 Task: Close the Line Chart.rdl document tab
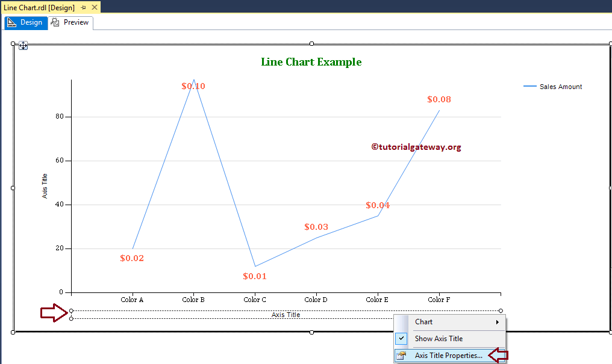point(95,7)
